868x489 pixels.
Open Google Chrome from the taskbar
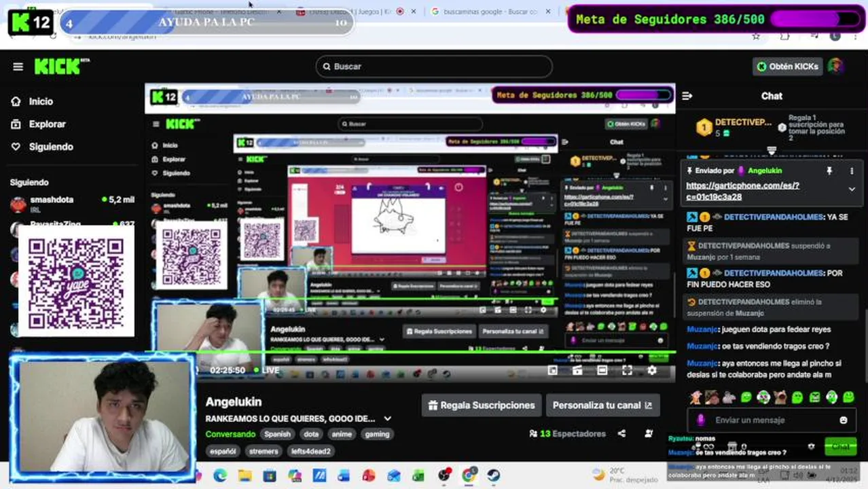point(469,475)
